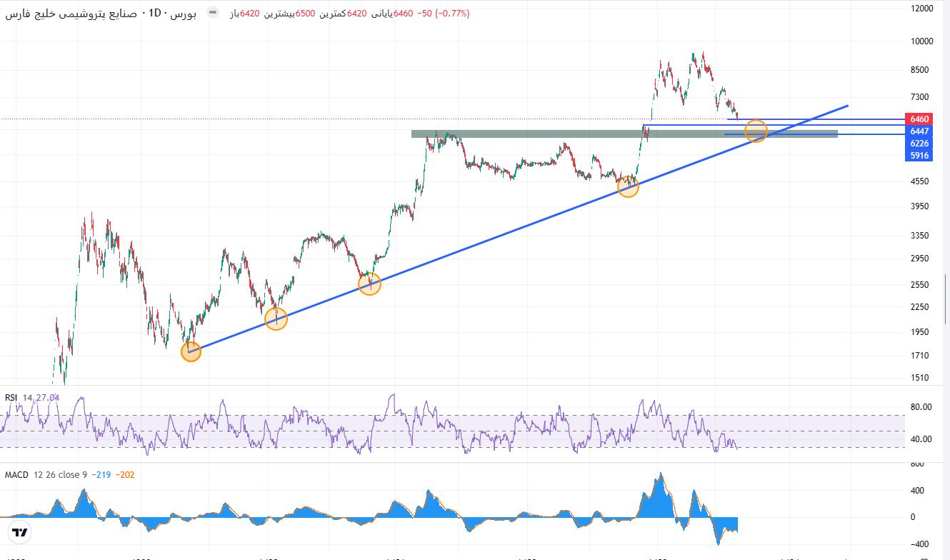
Task: Click the blue 6447 price label
Action: click(x=920, y=131)
